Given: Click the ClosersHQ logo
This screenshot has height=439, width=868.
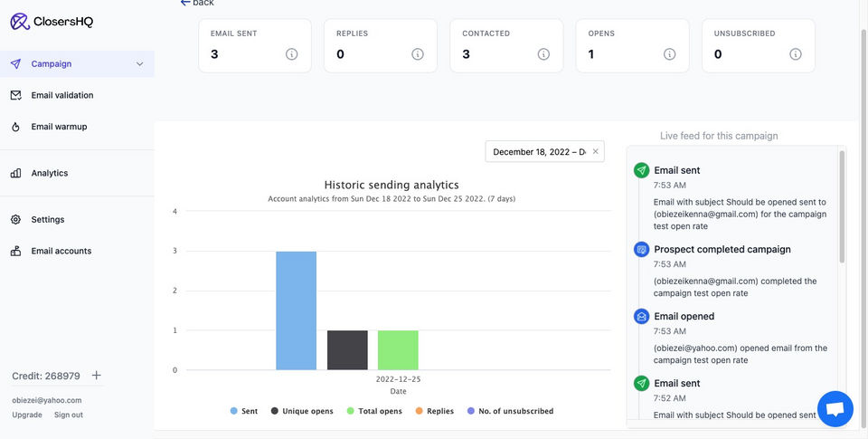Looking at the screenshot, I should tap(52, 22).
